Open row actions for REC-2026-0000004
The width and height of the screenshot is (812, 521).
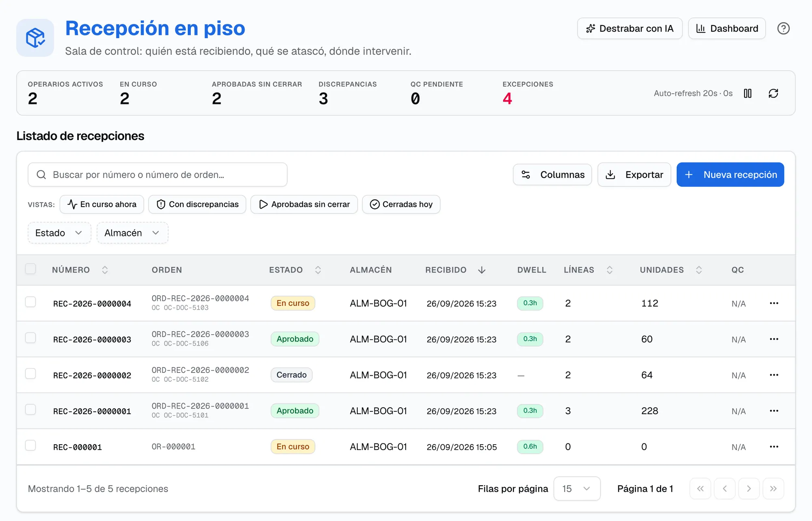coord(774,303)
